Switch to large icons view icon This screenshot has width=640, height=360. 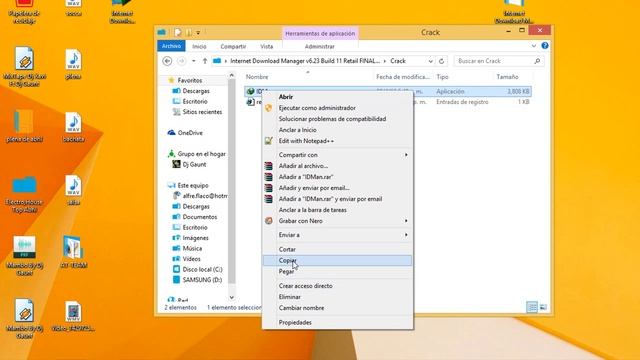[543, 307]
